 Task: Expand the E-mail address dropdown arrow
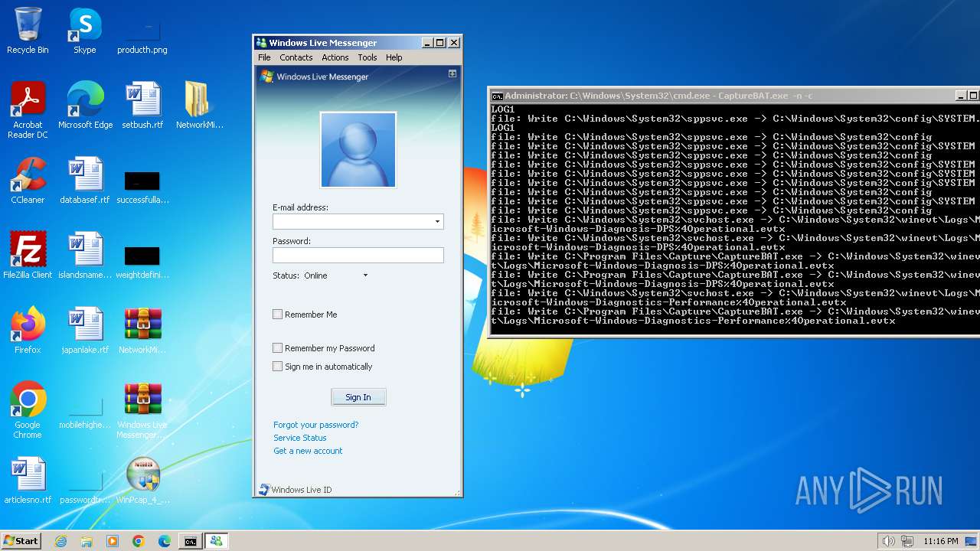[437, 222]
